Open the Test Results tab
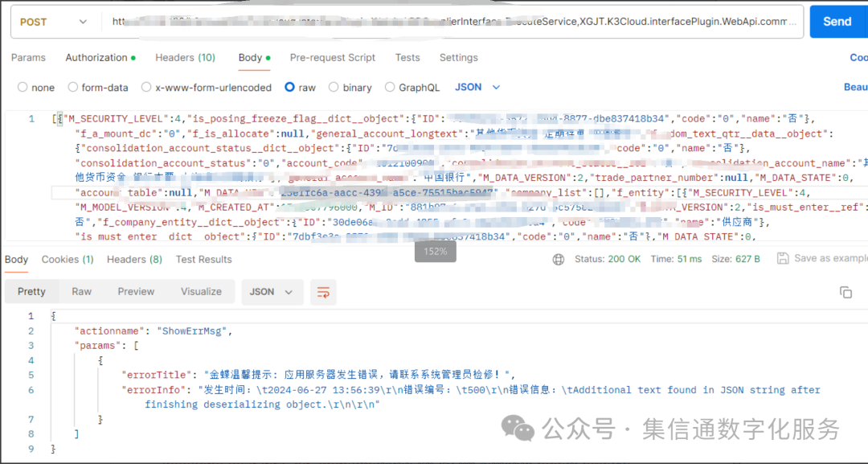Screen dimensions: 868x464 (x=203, y=259)
